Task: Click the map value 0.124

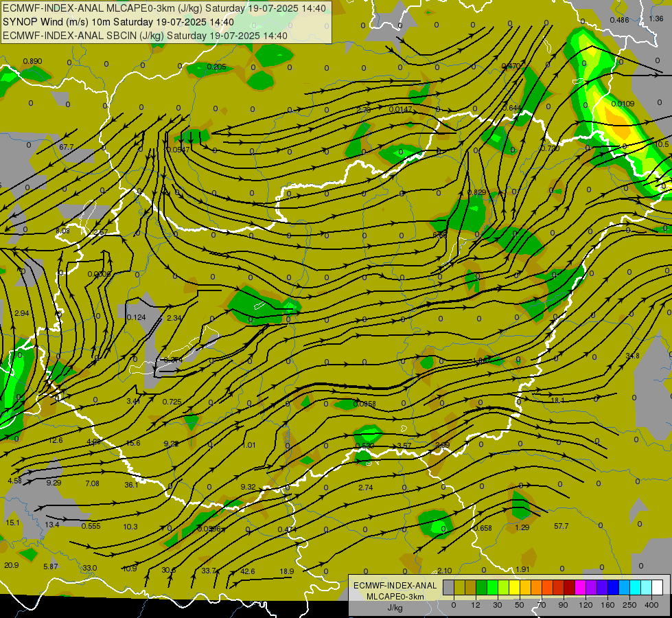Action: pos(137,317)
